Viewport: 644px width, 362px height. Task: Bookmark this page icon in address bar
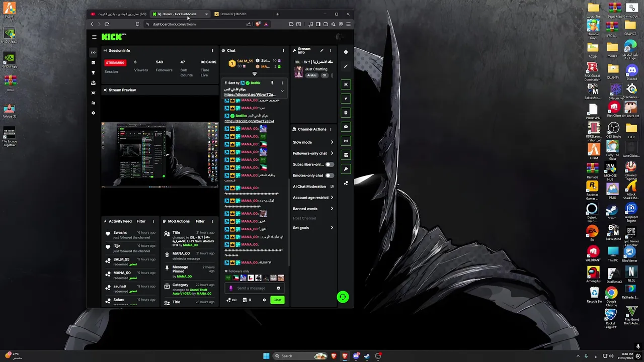(137, 24)
